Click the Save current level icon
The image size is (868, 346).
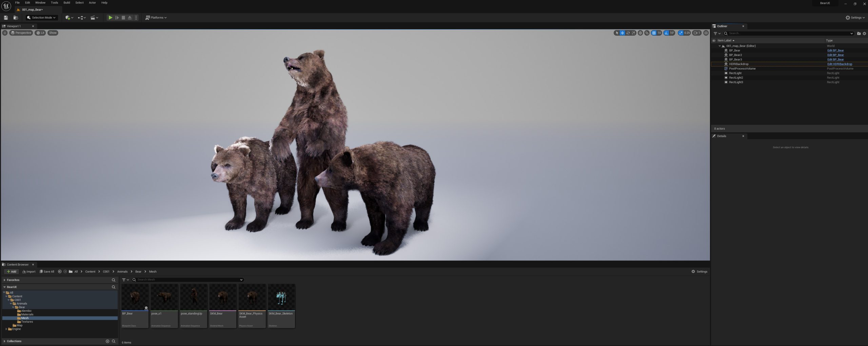tap(6, 18)
